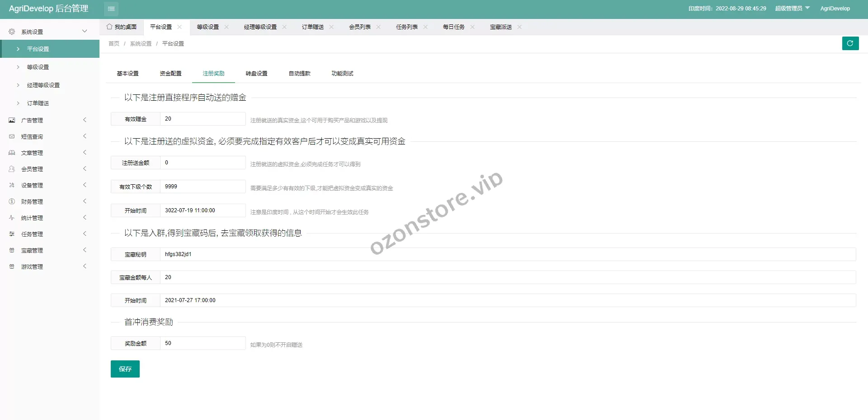
Task: Switch to the 转盘设置 tab
Action: 256,74
